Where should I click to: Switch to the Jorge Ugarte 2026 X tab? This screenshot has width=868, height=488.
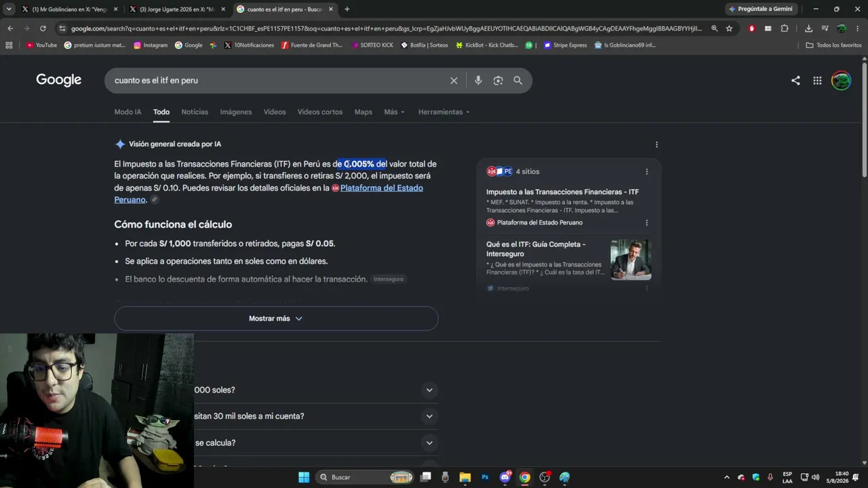coord(178,9)
